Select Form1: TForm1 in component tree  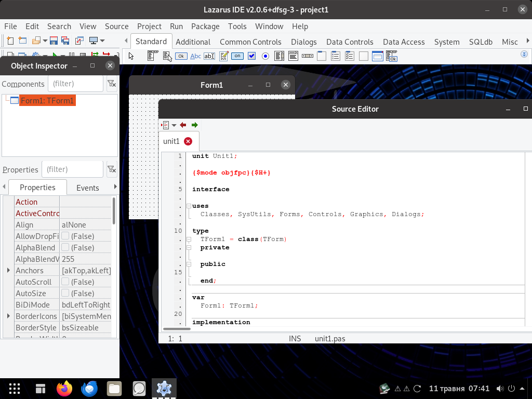(47, 100)
